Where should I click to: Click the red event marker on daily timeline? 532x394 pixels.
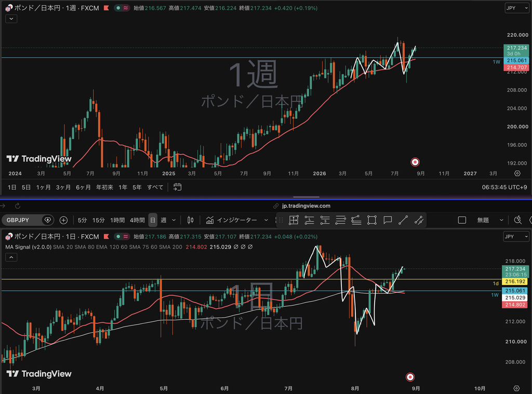tap(410, 377)
